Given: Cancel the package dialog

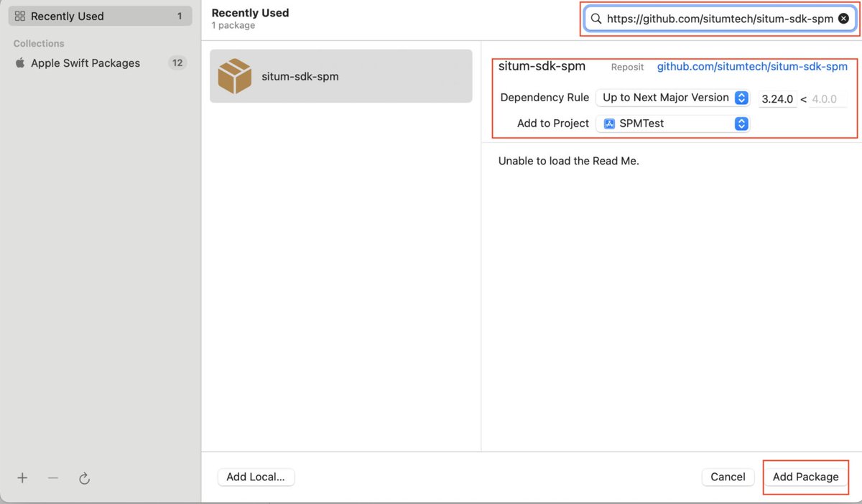Looking at the screenshot, I should [x=728, y=477].
